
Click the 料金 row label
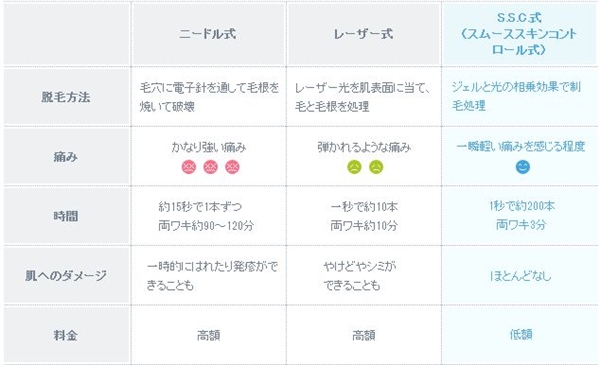point(66,336)
